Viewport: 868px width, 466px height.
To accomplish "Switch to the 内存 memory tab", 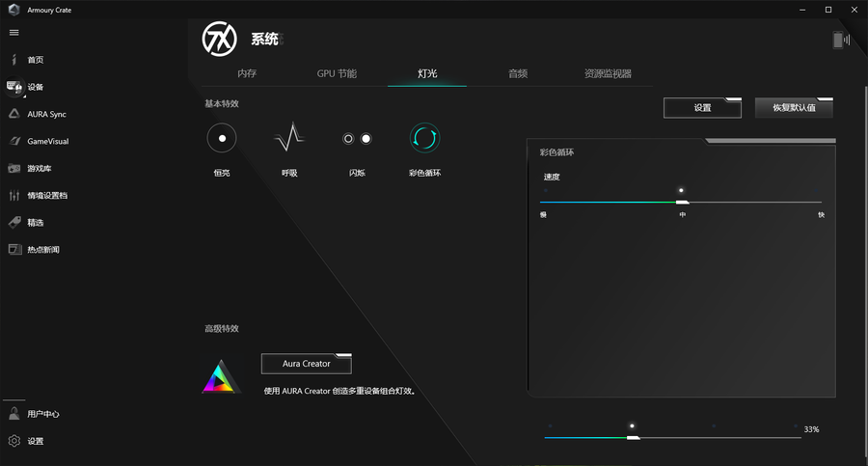I will pos(247,73).
